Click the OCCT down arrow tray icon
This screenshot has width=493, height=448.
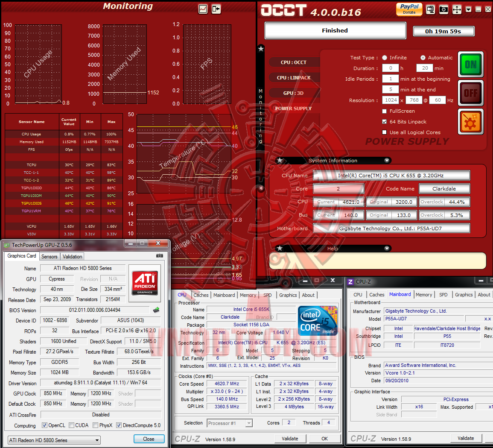pyautogui.click(x=468, y=9)
